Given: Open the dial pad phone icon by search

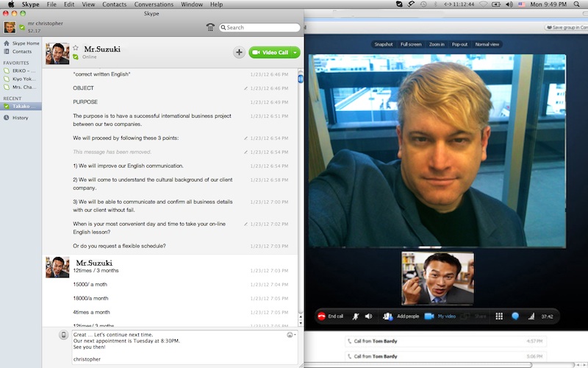Looking at the screenshot, I should [x=210, y=27].
